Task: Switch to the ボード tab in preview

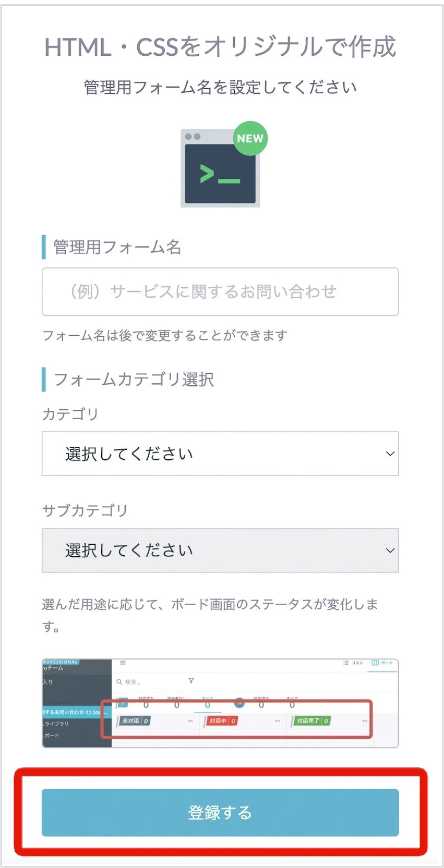Action: (382, 663)
